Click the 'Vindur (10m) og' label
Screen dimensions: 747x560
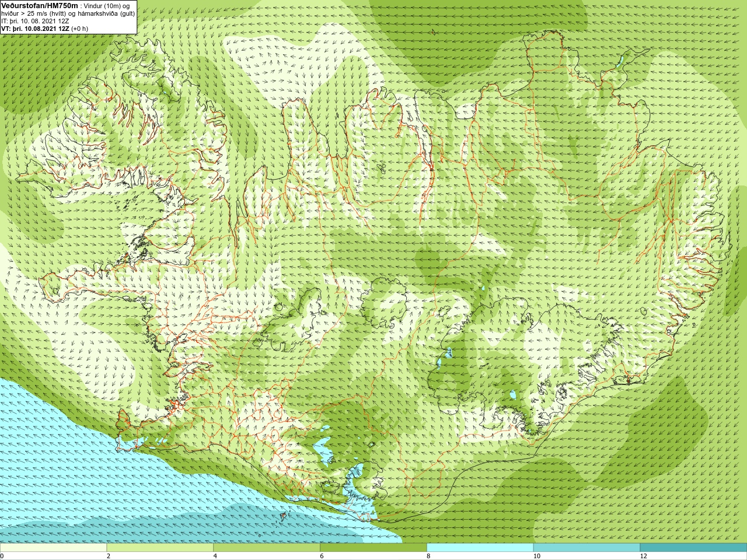tap(107, 5)
